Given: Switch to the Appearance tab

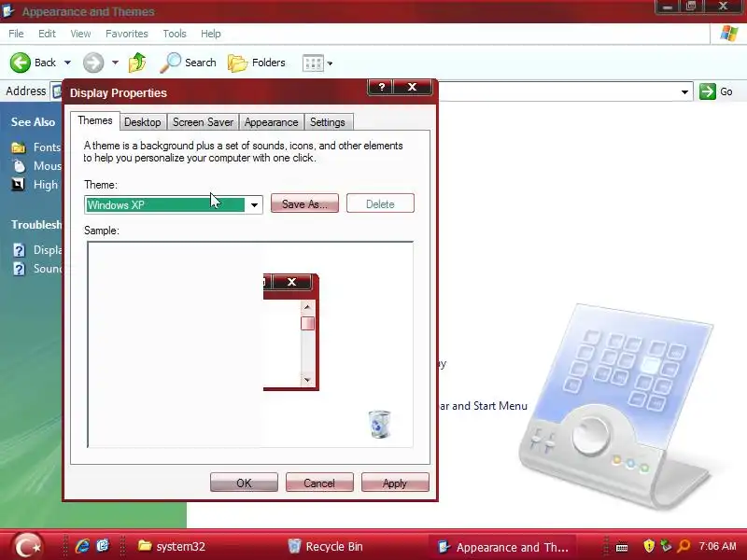Looking at the screenshot, I should pyautogui.click(x=271, y=122).
